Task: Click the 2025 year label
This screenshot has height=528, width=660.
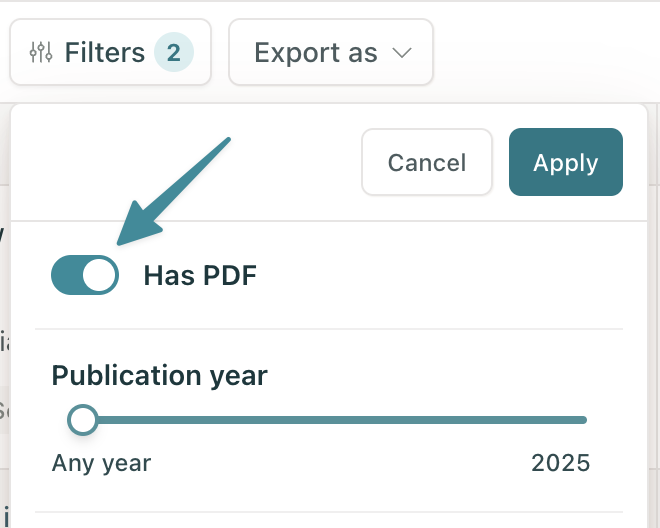Action: pyautogui.click(x=560, y=463)
